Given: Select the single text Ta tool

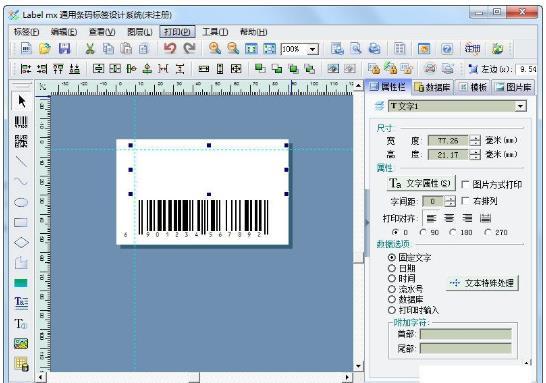Looking at the screenshot, I should point(20,324).
